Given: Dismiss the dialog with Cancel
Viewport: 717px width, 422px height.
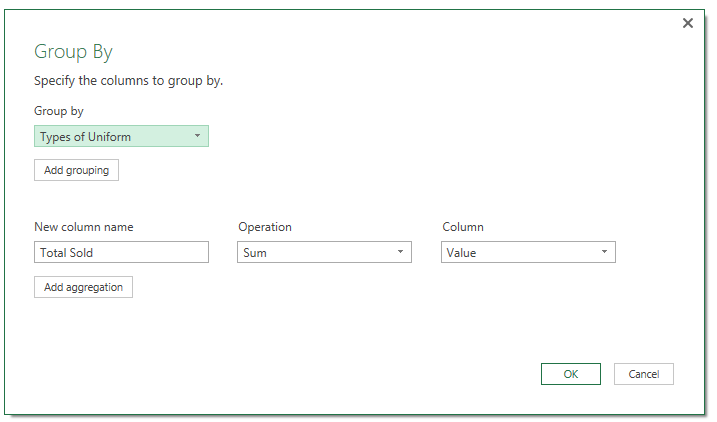Looking at the screenshot, I should pyautogui.click(x=643, y=374).
